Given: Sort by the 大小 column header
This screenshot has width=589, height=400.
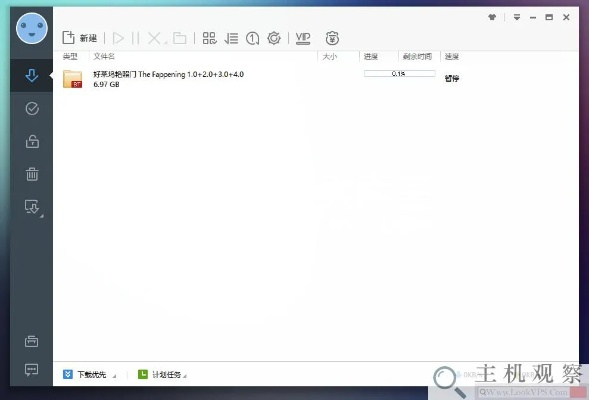Looking at the screenshot, I should pos(330,56).
